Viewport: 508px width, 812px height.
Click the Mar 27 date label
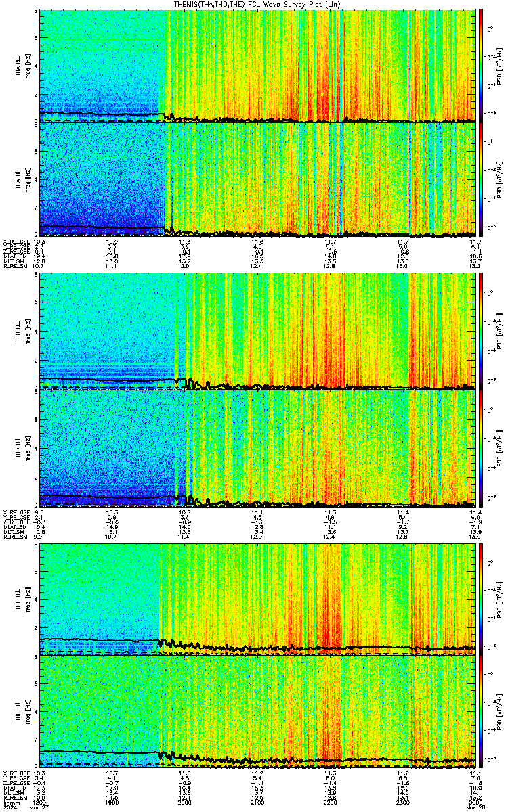(40, 809)
